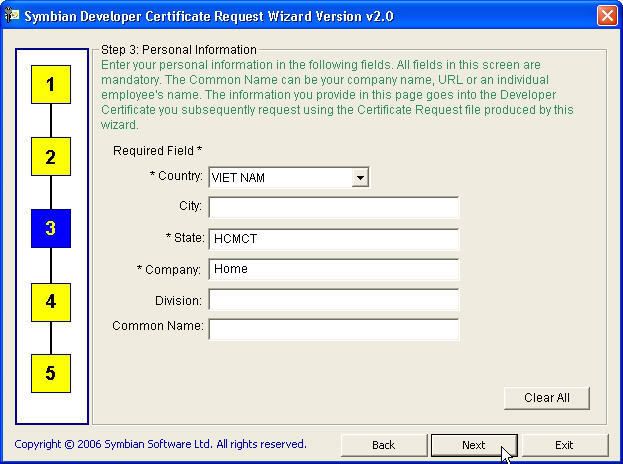Select the step 1 box in sidebar
Image resolution: width=623 pixels, height=464 pixels.
(50, 85)
